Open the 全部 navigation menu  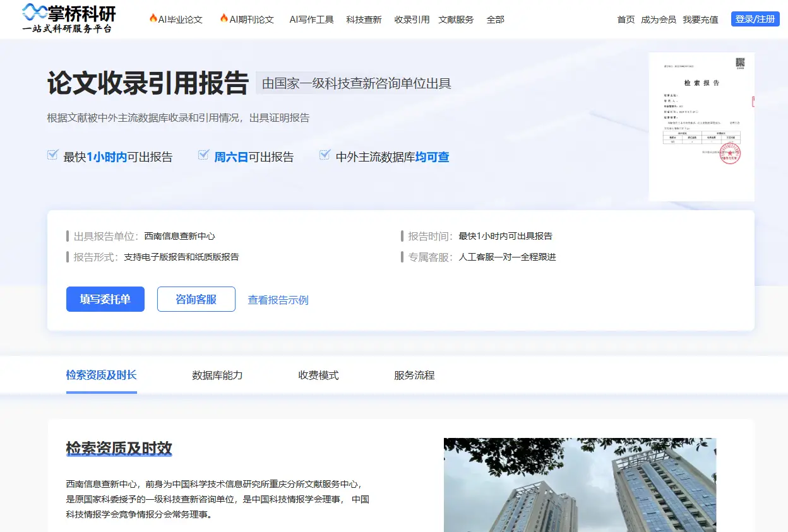[x=495, y=20]
